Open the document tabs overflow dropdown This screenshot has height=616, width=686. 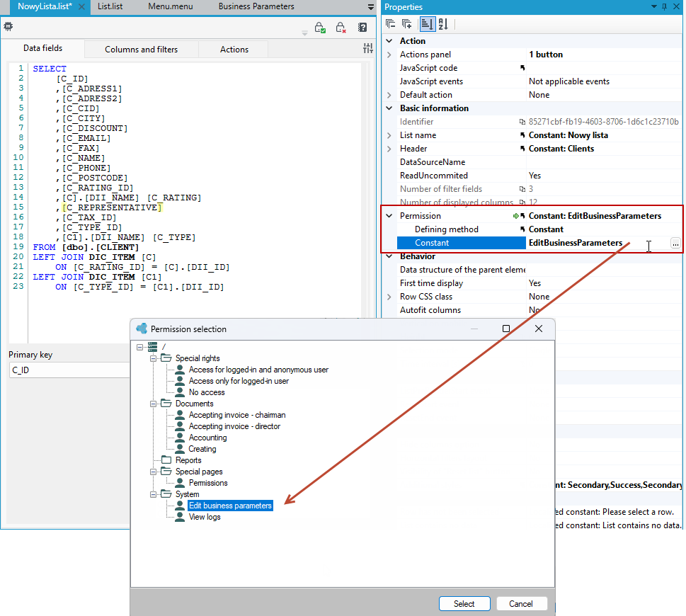click(x=370, y=7)
